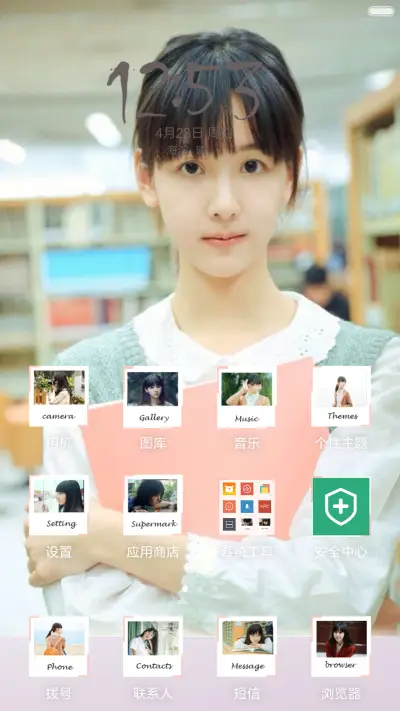Tap the Phone dialer dock icon
The width and height of the screenshot is (400, 711).
pyautogui.click(x=59, y=646)
